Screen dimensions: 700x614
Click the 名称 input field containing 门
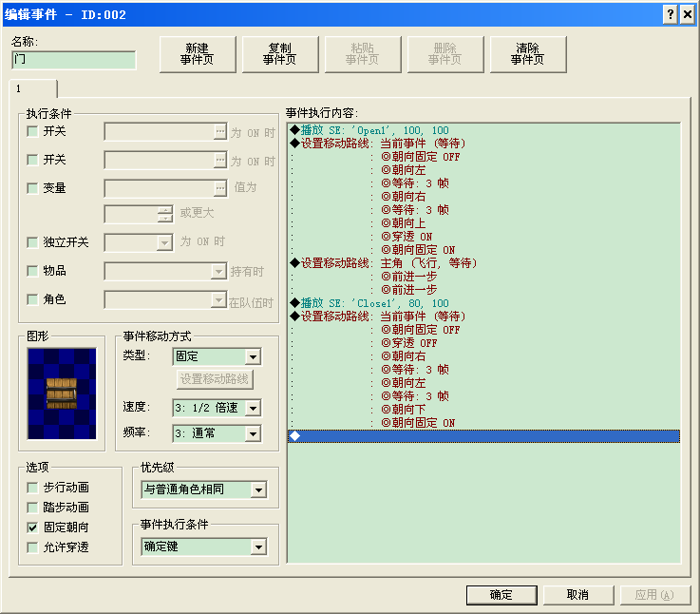(74, 60)
